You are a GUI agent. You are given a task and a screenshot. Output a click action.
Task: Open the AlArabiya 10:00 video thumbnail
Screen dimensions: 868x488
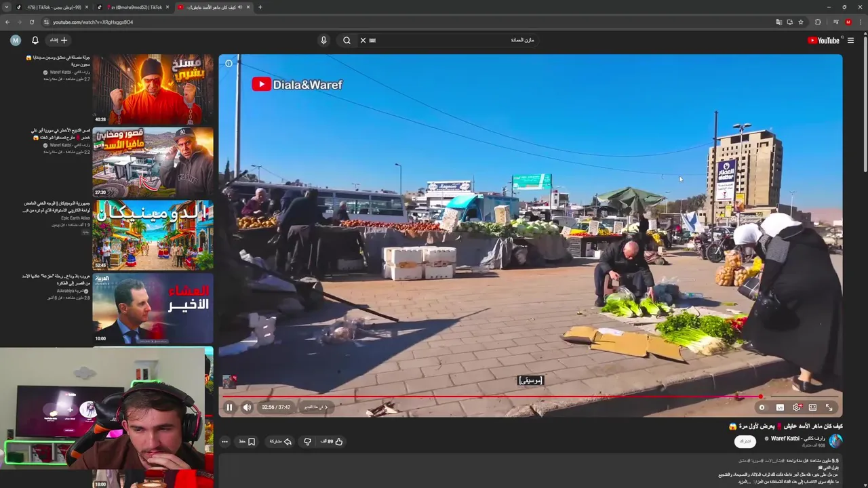click(153, 308)
